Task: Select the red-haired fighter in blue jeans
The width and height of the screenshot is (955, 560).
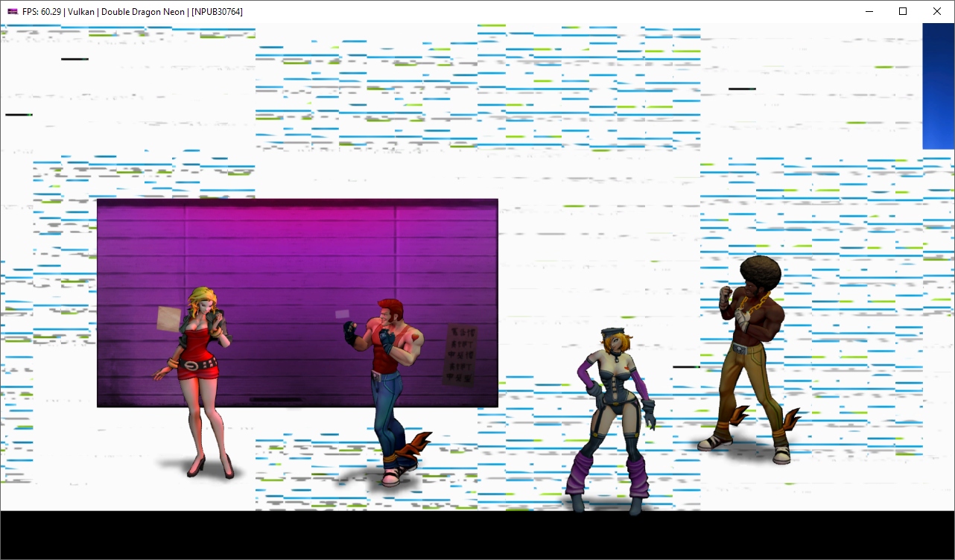Action: point(387,392)
